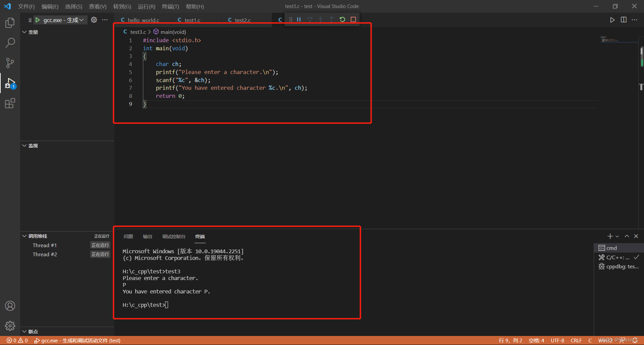Open new terminal profile dropdown arrow
Image resolution: width=644 pixels, height=345 pixels.
click(x=617, y=236)
